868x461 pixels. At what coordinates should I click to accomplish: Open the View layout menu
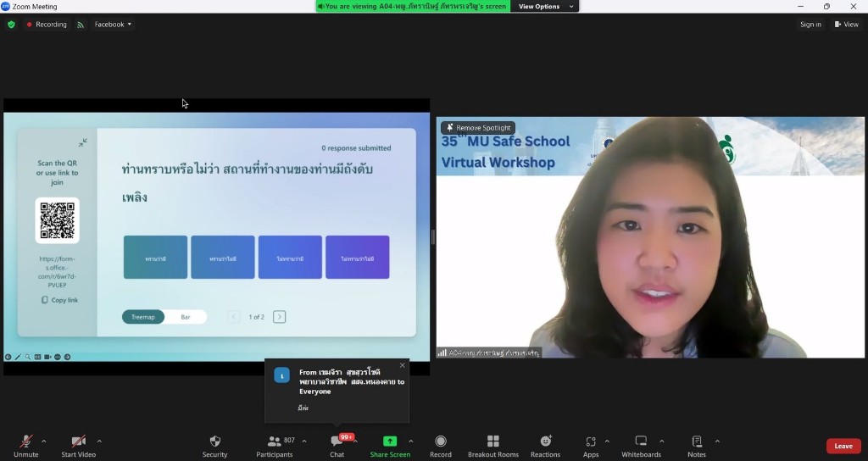click(x=847, y=25)
